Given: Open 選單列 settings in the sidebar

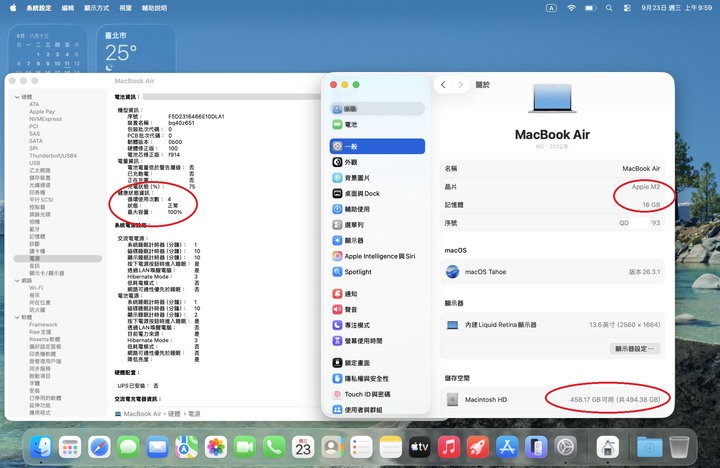Looking at the screenshot, I should (x=377, y=225).
